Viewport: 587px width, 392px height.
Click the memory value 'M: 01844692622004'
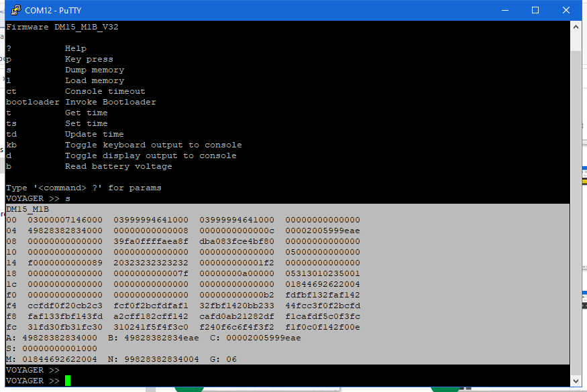47,358
